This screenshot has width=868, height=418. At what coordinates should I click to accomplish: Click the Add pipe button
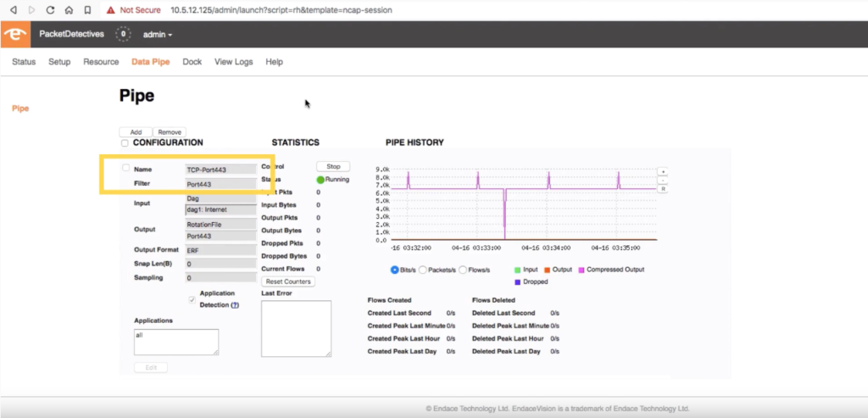click(x=136, y=132)
